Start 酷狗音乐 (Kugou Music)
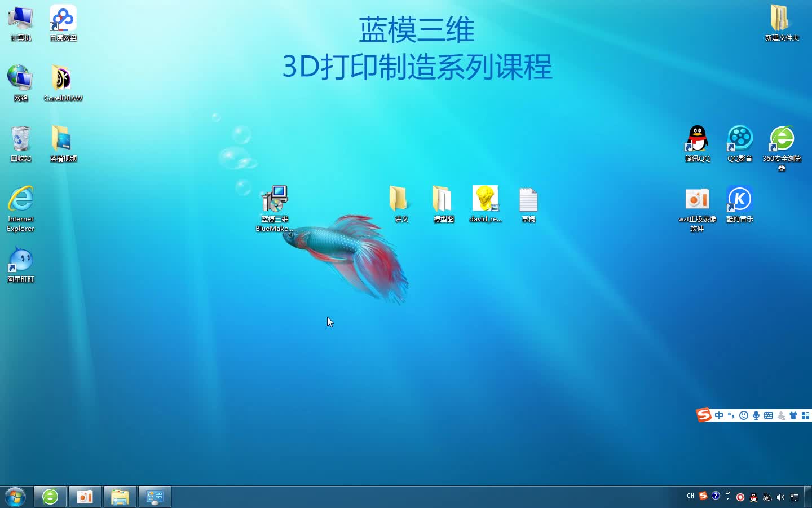 [x=739, y=199]
